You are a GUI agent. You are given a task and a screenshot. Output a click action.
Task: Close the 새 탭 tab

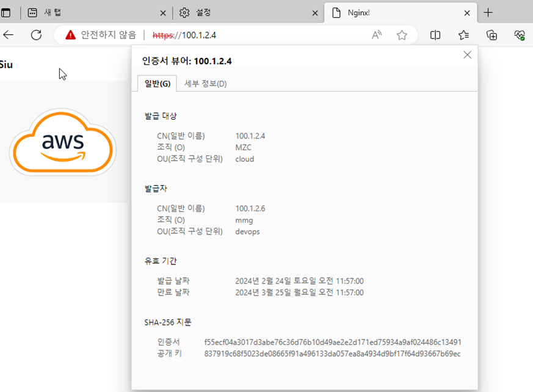coord(163,13)
